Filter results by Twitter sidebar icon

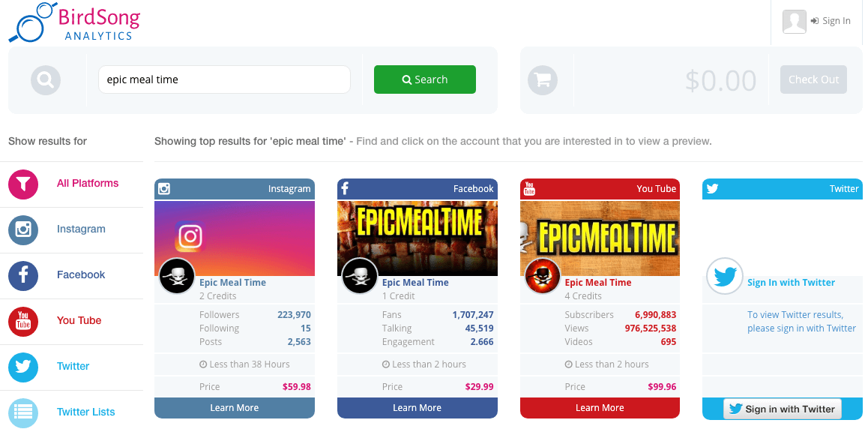tap(23, 367)
